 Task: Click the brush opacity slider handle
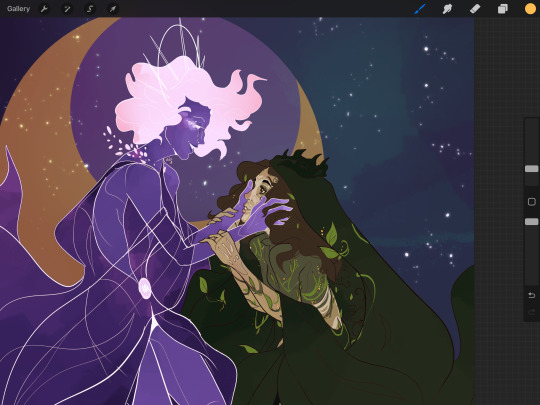click(531, 222)
